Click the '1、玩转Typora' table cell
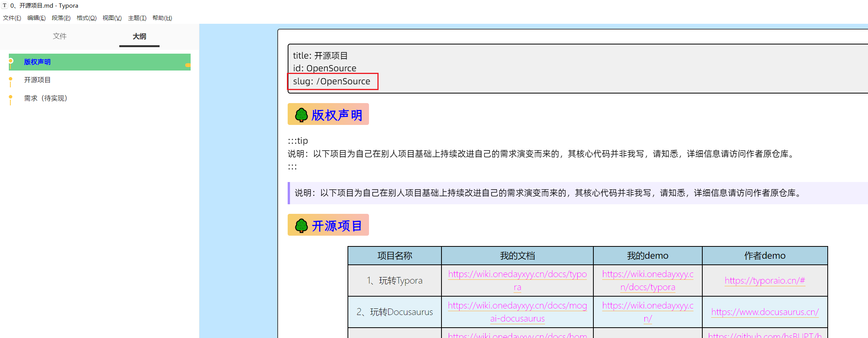 [395, 281]
